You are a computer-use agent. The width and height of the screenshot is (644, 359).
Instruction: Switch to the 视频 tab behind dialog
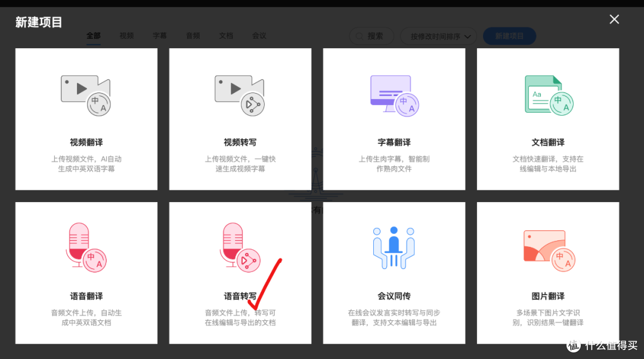point(126,36)
